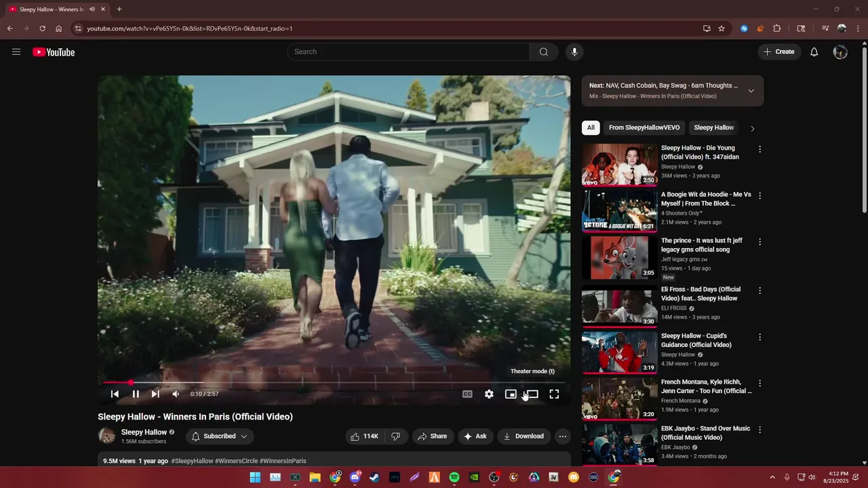Show more filter chips with arrow
This screenshot has width=868, height=488.
[x=752, y=128]
